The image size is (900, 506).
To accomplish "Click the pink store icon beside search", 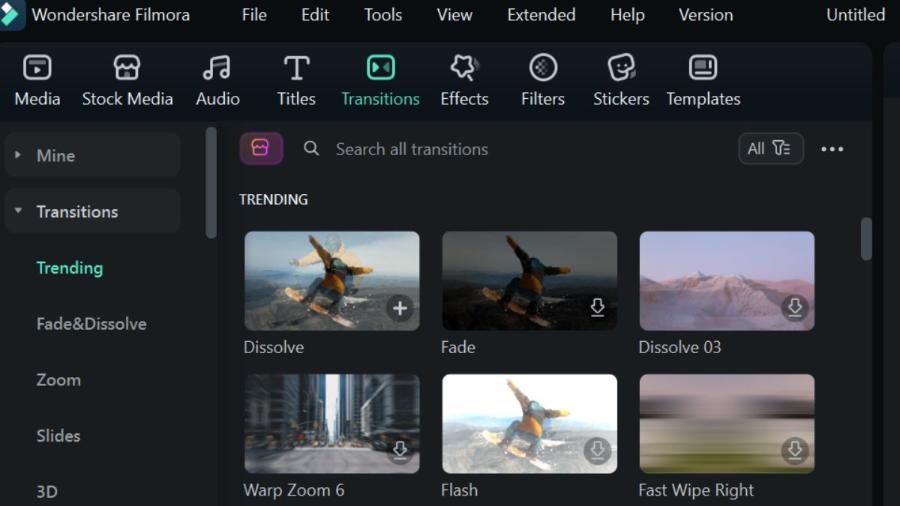I will (x=261, y=149).
